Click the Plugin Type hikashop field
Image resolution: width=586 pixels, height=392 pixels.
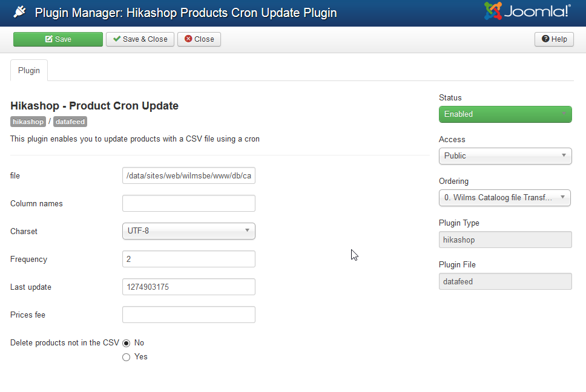click(x=505, y=240)
